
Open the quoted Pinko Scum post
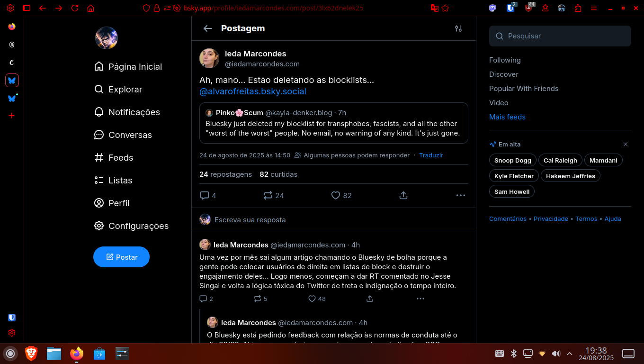point(334,123)
